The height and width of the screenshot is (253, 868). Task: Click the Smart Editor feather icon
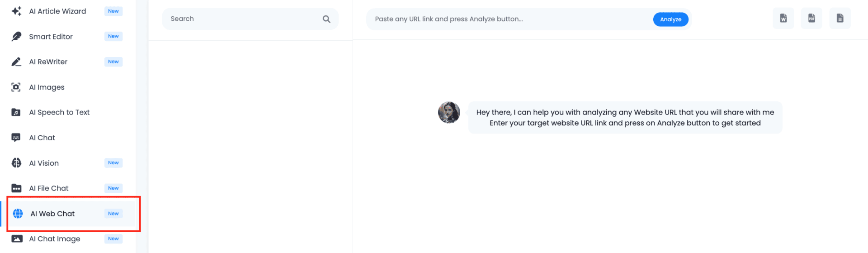[x=16, y=37]
